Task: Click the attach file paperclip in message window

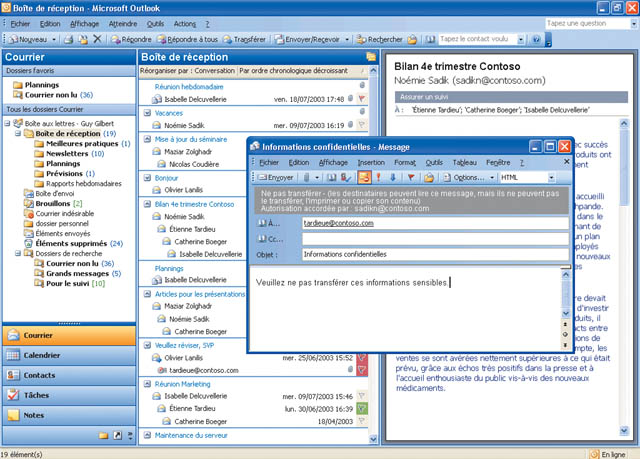Action: 306,177
